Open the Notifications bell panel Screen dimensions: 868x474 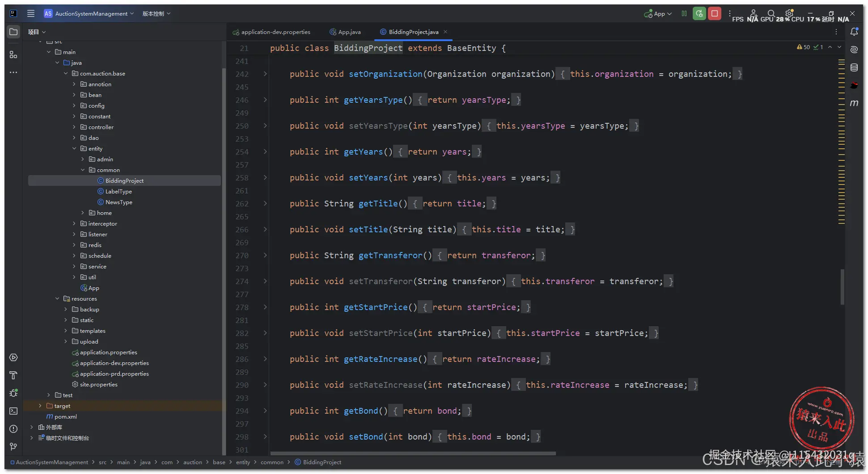(x=854, y=32)
